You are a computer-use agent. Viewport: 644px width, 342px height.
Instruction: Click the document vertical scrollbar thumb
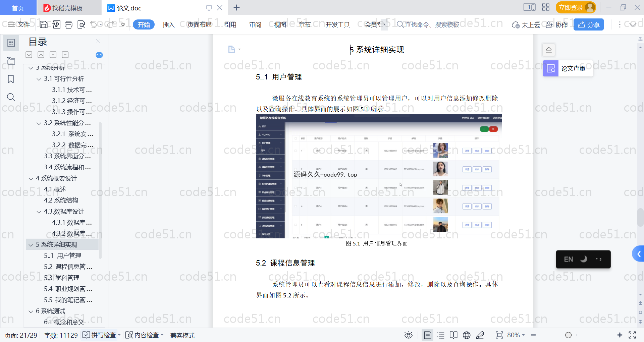click(640, 217)
